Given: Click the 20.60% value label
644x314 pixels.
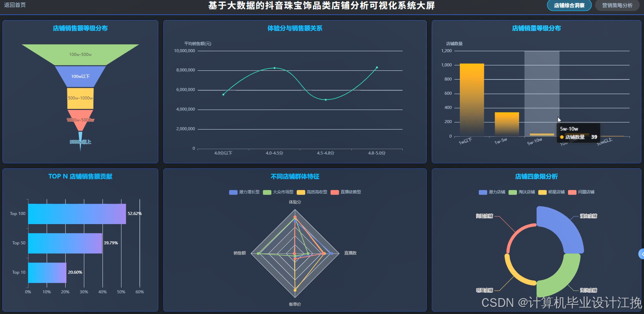Looking at the screenshot, I should pyautogui.click(x=75, y=272).
